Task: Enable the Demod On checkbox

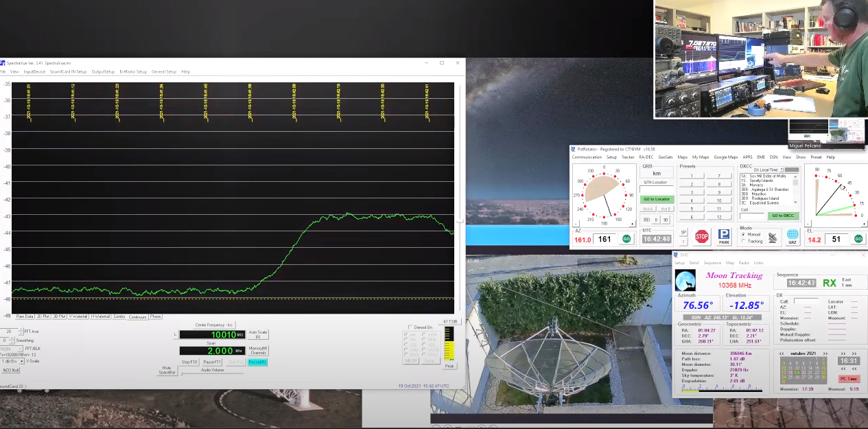Action: 410,327
